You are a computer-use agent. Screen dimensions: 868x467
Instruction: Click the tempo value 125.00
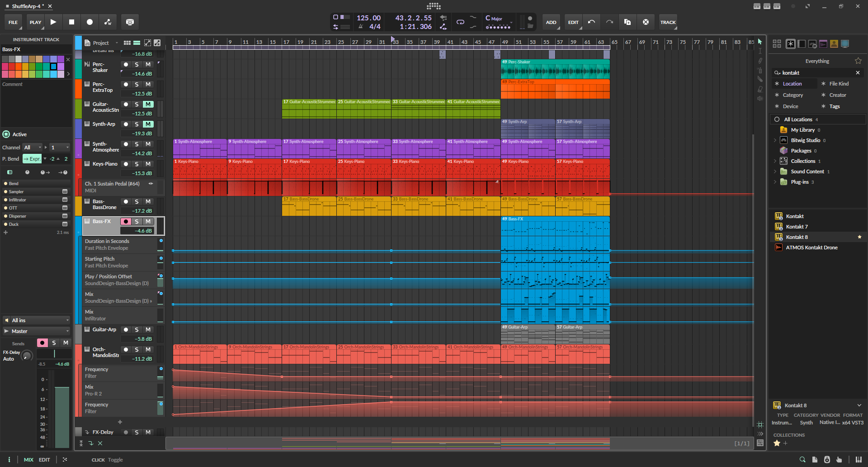[368, 18]
